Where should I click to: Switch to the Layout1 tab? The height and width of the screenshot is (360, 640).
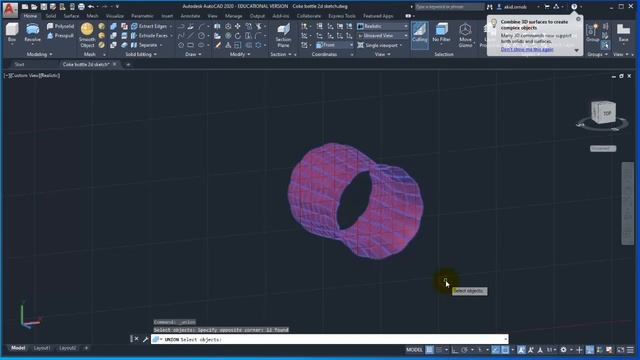coord(42,348)
